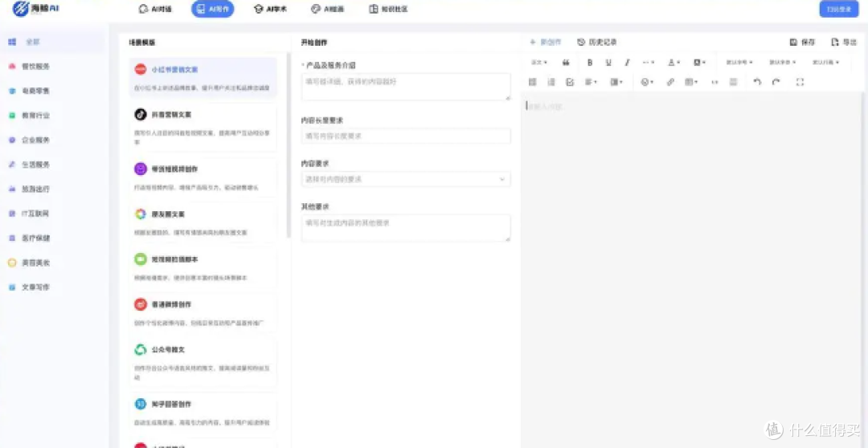Focus the 产品及服务介绍 text area

point(406,87)
